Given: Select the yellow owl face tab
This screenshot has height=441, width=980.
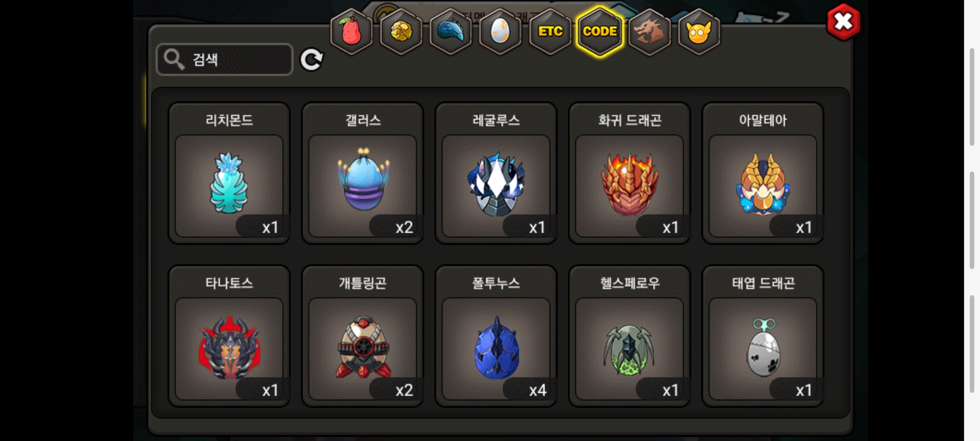Looking at the screenshot, I should point(699,31).
